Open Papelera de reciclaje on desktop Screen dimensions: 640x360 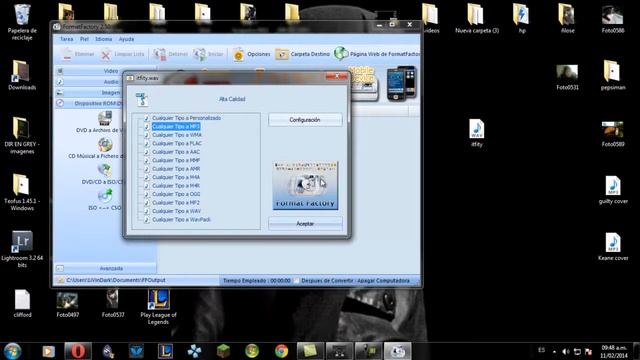(22, 22)
